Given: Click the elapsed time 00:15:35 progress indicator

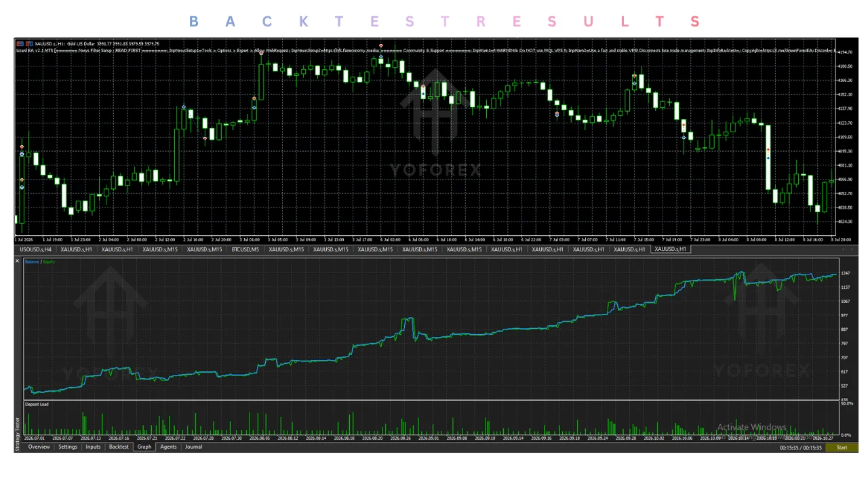Looking at the screenshot, I should pyautogui.click(x=801, y=448).
